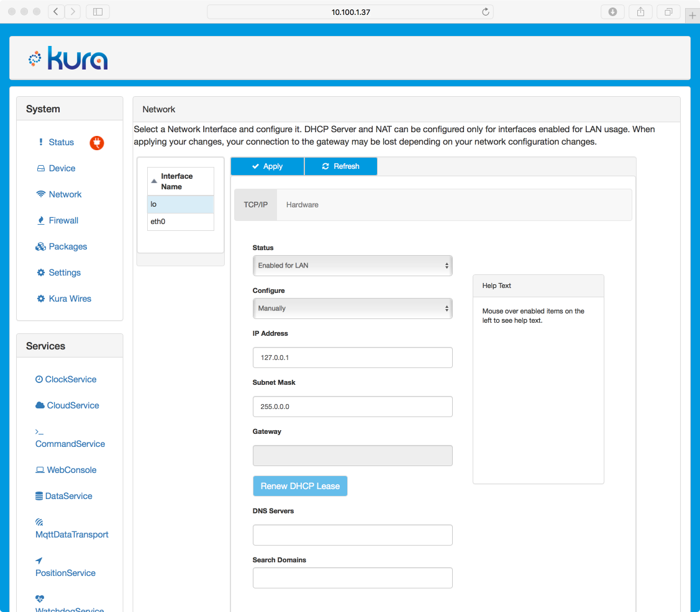Open the CloudService link
This screenshot has width=700, height=612.
coord(73,405)
